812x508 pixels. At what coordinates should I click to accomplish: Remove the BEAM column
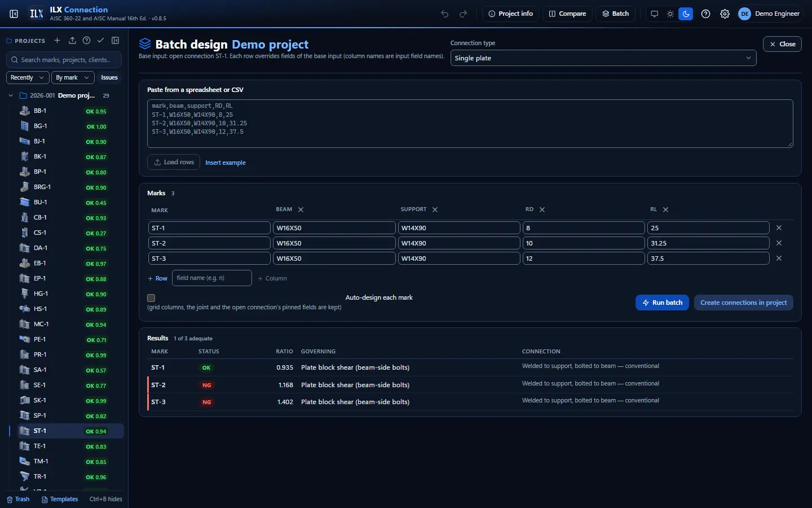(301, 209)
